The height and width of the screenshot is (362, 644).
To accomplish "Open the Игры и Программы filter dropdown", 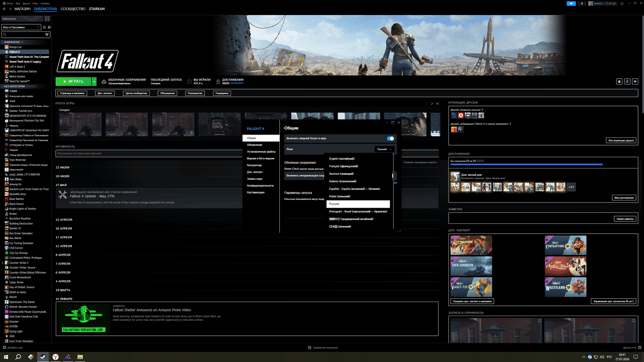I will (x=21, y=27).
